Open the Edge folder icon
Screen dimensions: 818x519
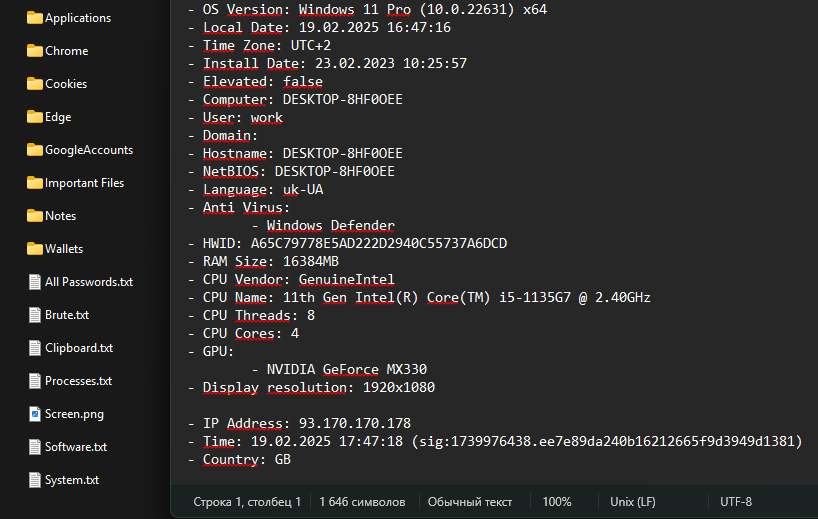pos(34,117)
